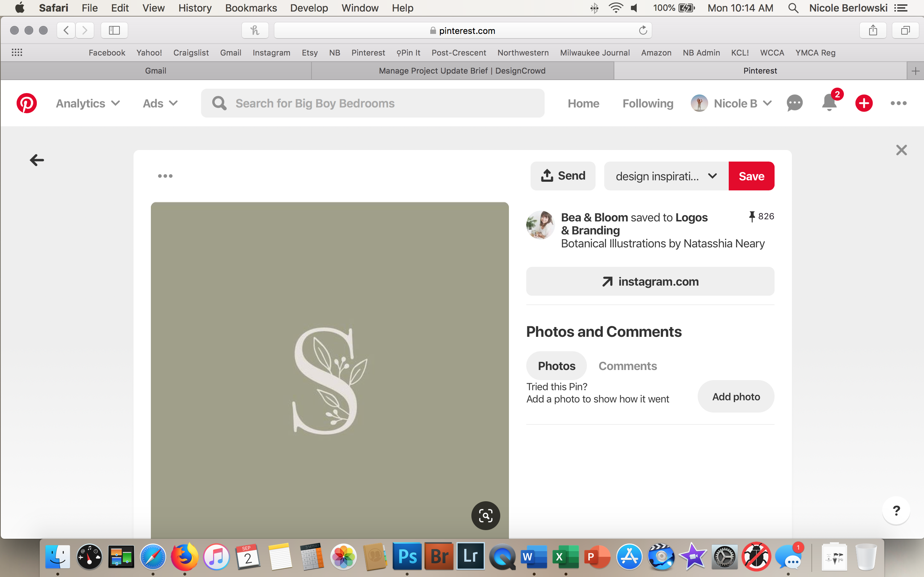Go back with the left arrow icon
The width and height of the screenshot is (924, 577).
(x=37, y=160)
